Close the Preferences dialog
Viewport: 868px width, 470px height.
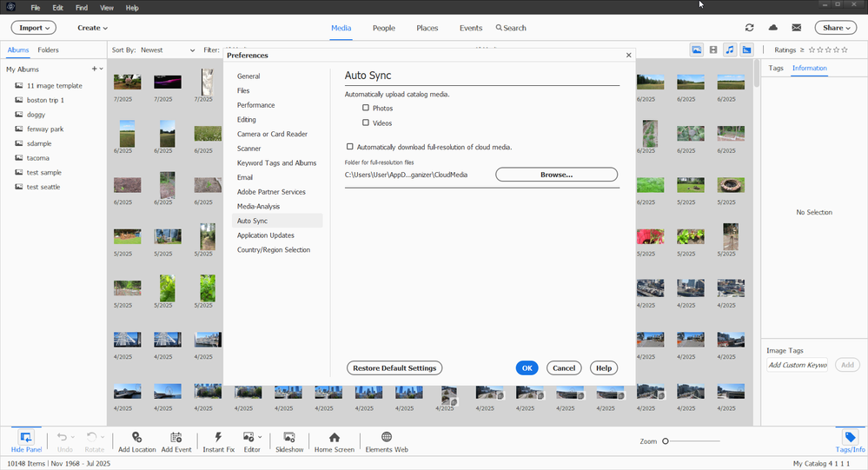pyautogui.click(x=628, y=55)
